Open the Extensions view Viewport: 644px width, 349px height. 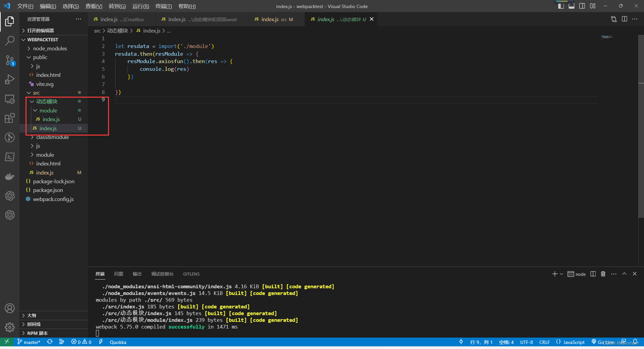10,118
